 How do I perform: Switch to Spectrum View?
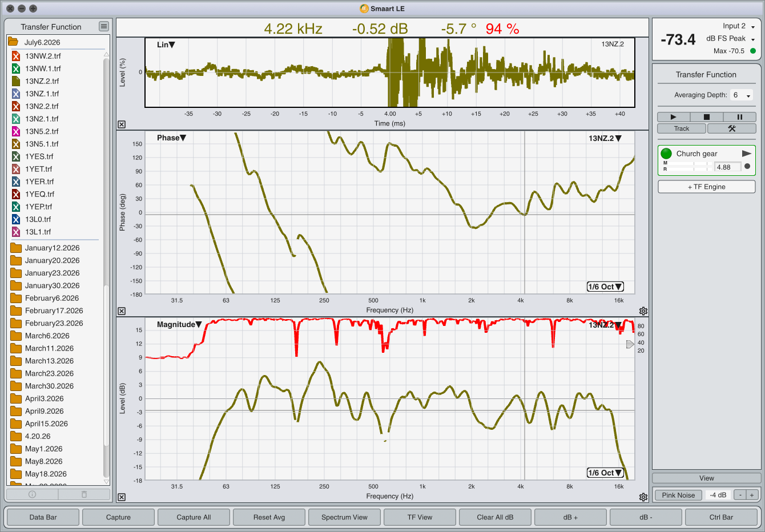(344, 517)
